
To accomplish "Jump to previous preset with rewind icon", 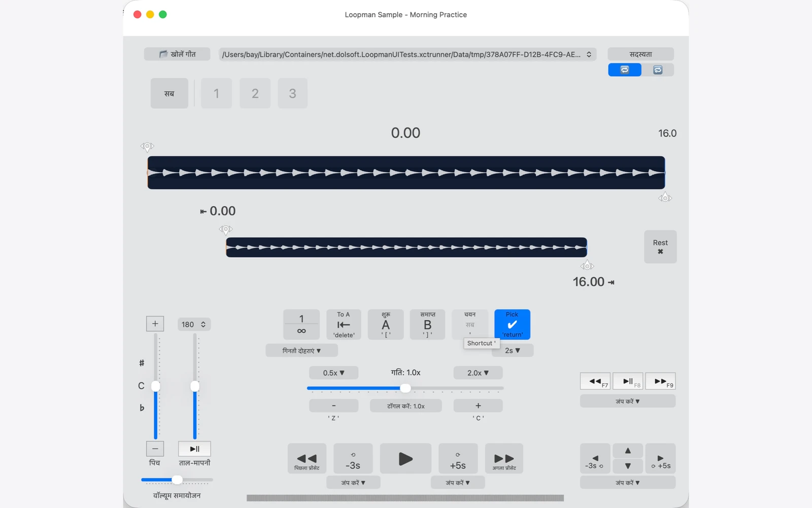I will (307, 459).
